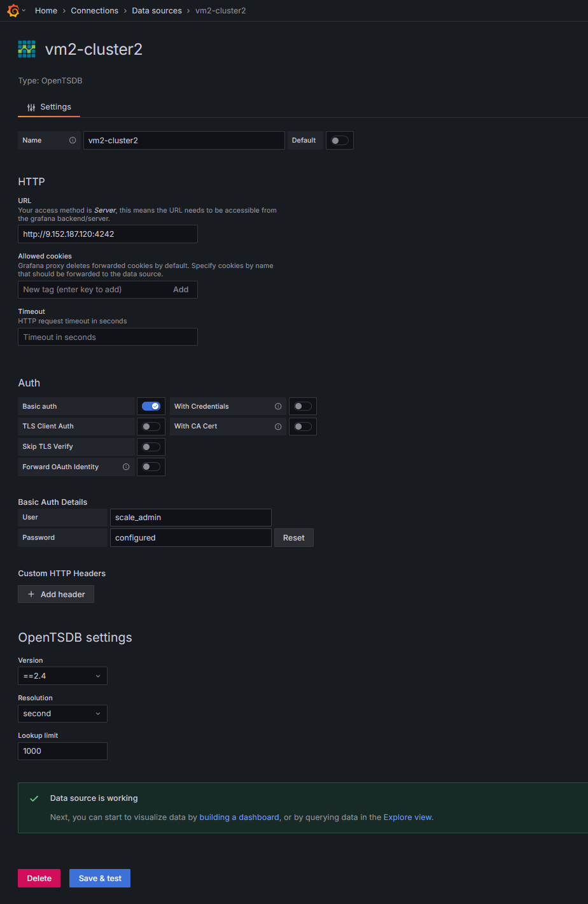Image resolution: width=588 pixels, height=904 pixels.
Task: Click the Data source is working message
Action: (x=94, y=798)
